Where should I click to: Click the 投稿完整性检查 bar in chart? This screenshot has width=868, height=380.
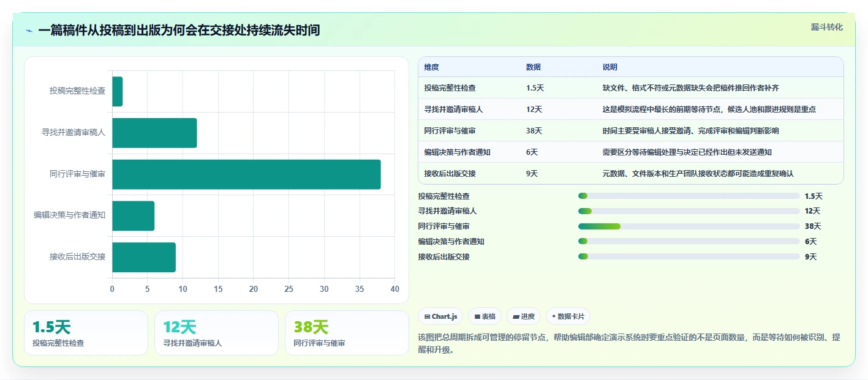tap(118, 91)
